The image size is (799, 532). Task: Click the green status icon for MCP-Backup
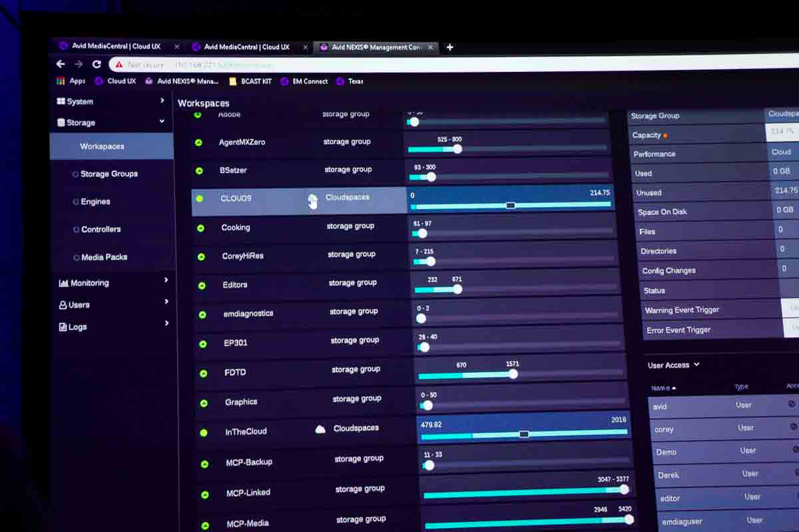205,463
